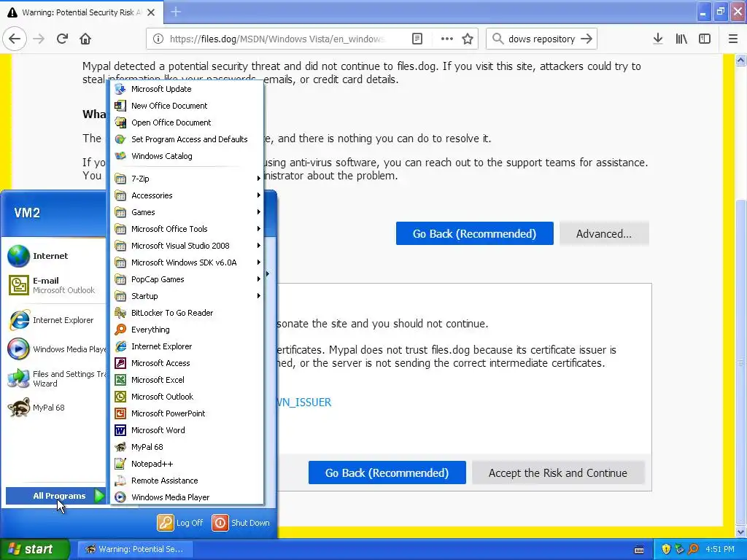Click the Shut Down button
The width and height of the screenshot is (747, 560).
[241, 523]
